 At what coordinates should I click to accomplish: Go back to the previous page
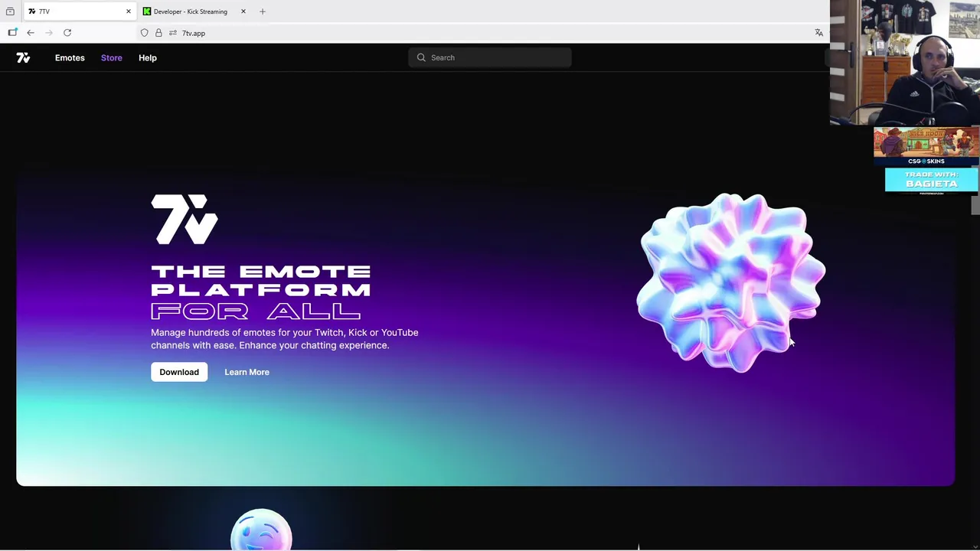[x=31, y=33]
